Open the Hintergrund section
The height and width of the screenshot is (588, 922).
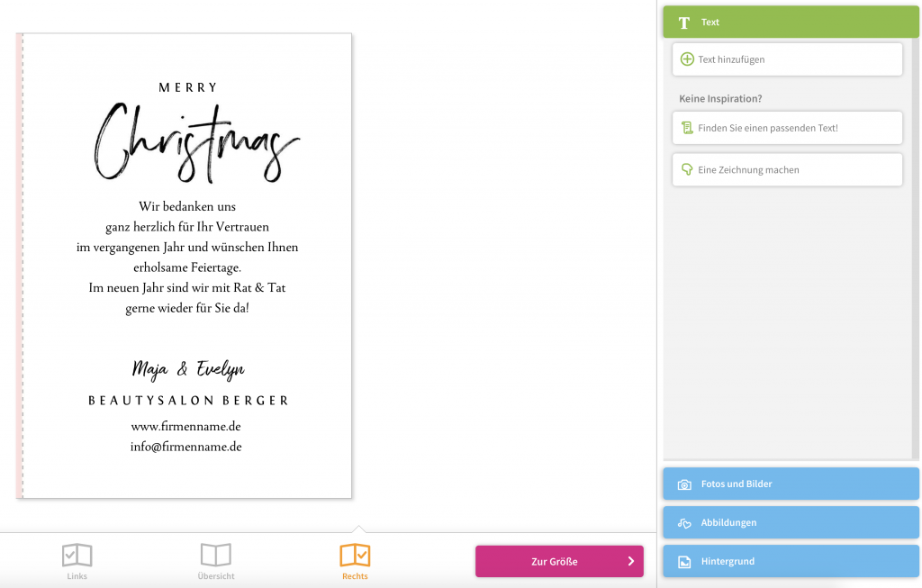(791, 561)
